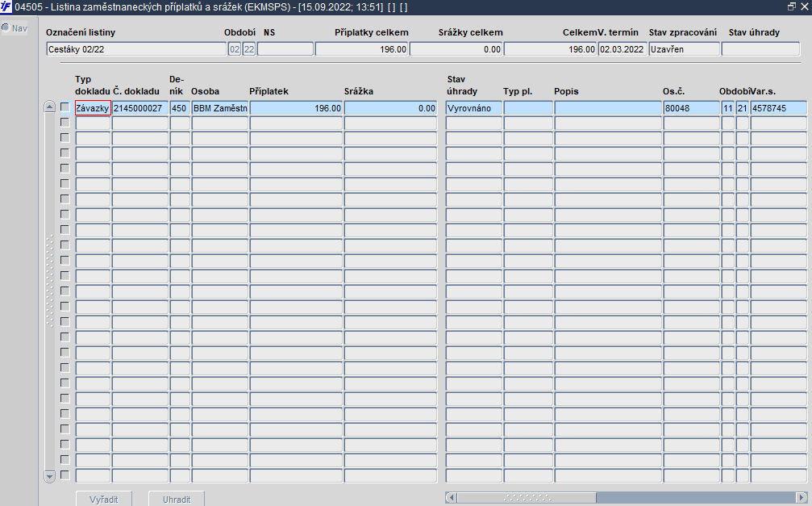Click the Typ dokladu cell Závazky
Screen dimensions: 812x506
coord(94,108)
